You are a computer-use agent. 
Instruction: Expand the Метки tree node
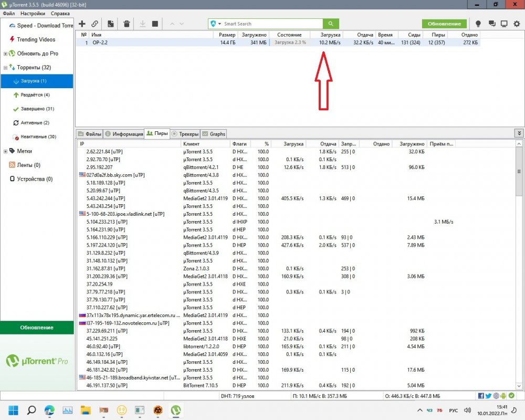(5, 151)
